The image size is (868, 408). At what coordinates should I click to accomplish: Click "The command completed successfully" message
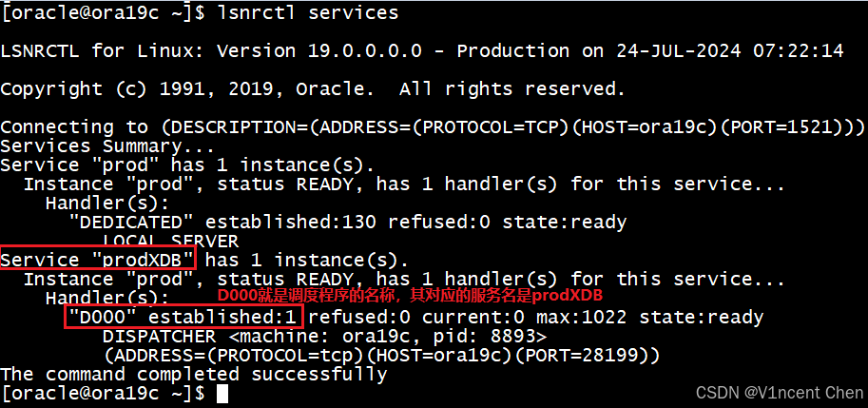(194, 374)
